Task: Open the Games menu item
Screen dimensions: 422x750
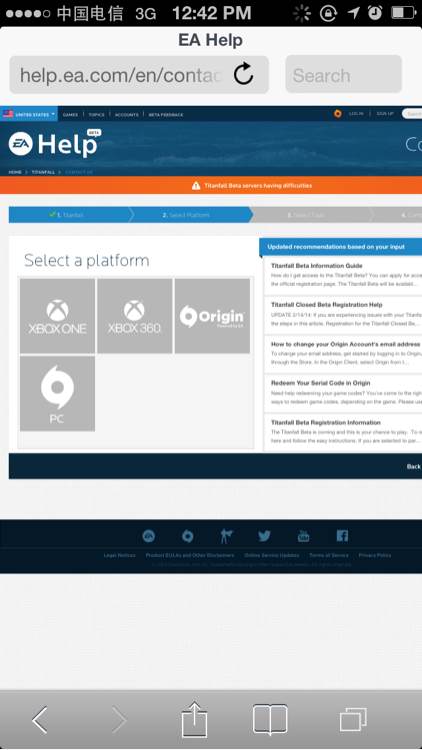Action: point(70,115)
